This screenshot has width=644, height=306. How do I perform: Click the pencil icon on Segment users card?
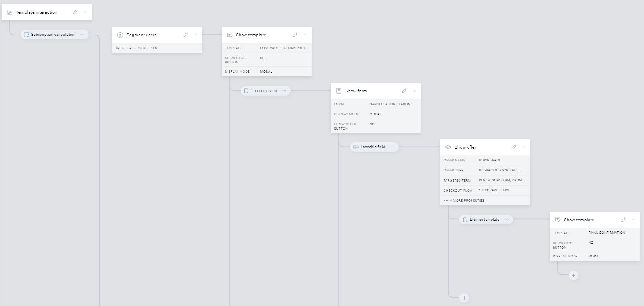click(x=186, y=35)
